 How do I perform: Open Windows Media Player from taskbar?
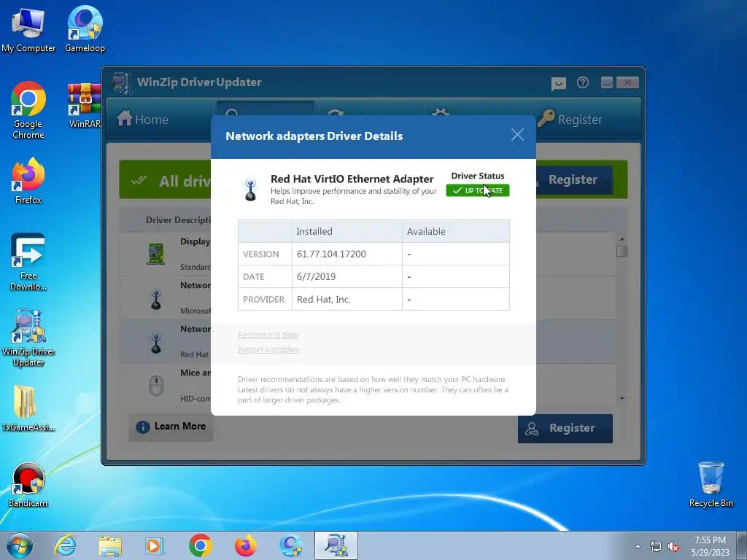[155, 545]
